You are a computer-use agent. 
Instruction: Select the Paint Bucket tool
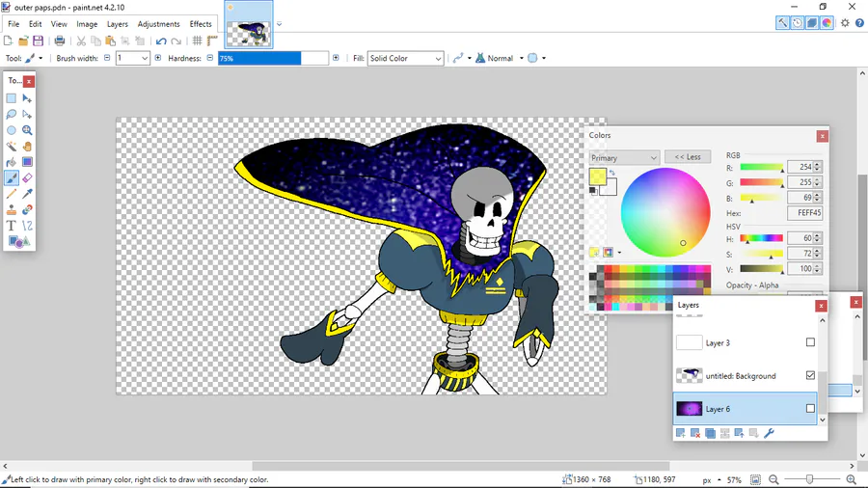[11, 162]
